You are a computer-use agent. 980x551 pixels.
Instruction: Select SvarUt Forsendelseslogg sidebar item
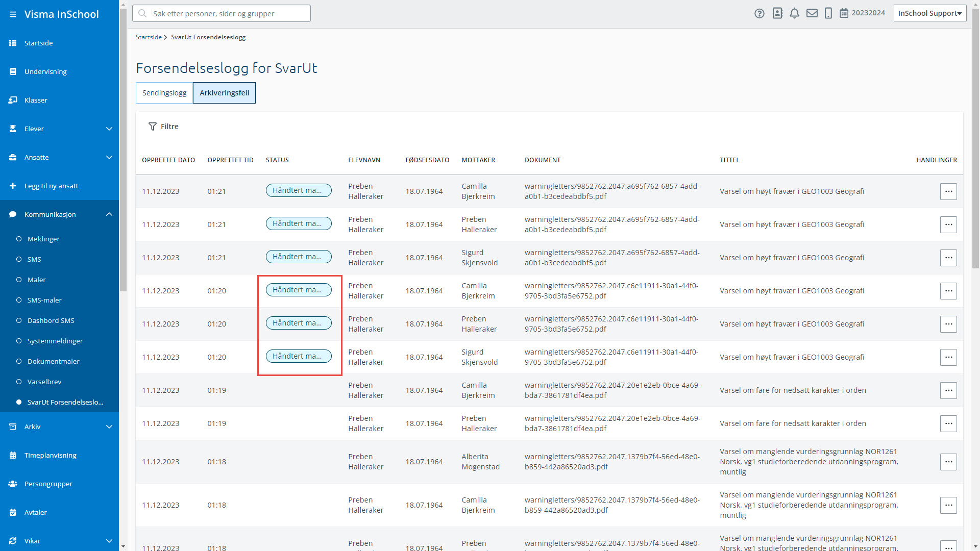65,402
